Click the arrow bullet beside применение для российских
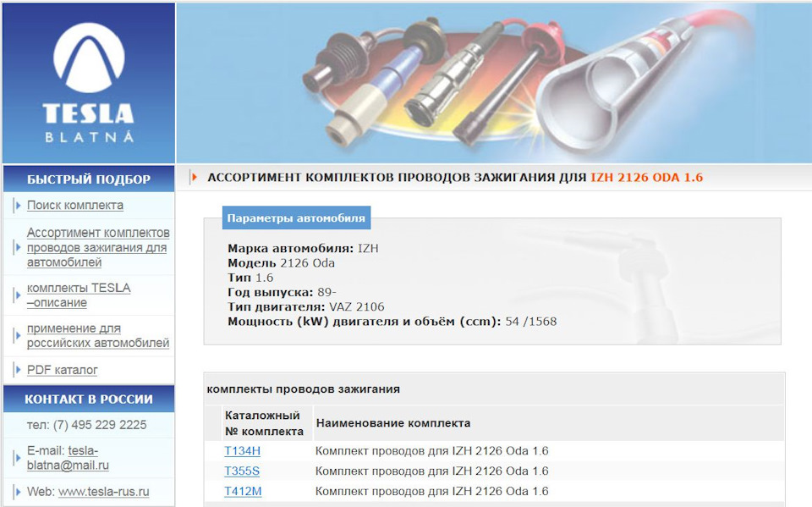812x507 pixels. (x=18, y=335)
